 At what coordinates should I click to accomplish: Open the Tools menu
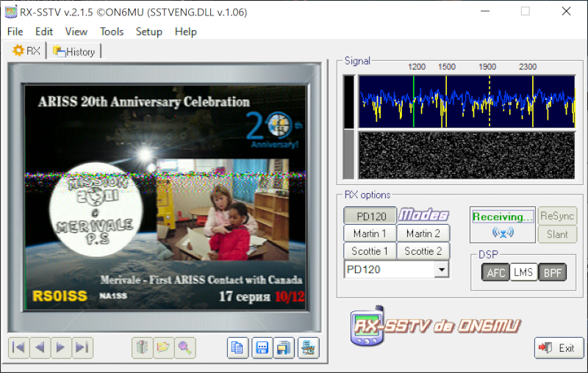[112, 32]
